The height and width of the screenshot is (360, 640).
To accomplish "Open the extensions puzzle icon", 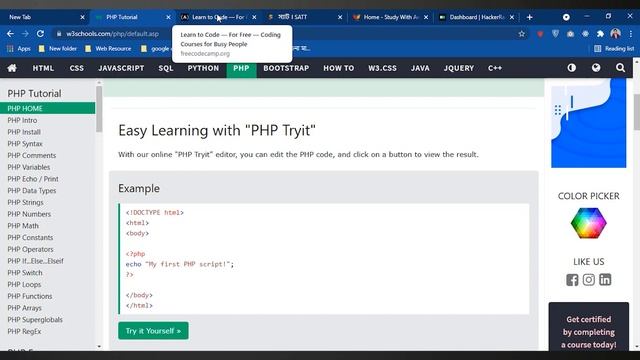I will tap(600, 34).
